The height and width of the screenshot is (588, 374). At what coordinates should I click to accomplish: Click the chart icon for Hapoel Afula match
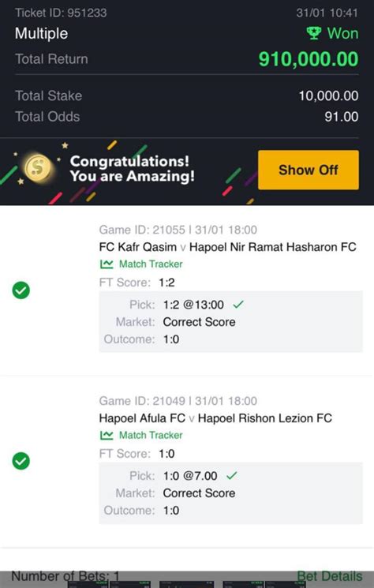[x=107, y=436]
